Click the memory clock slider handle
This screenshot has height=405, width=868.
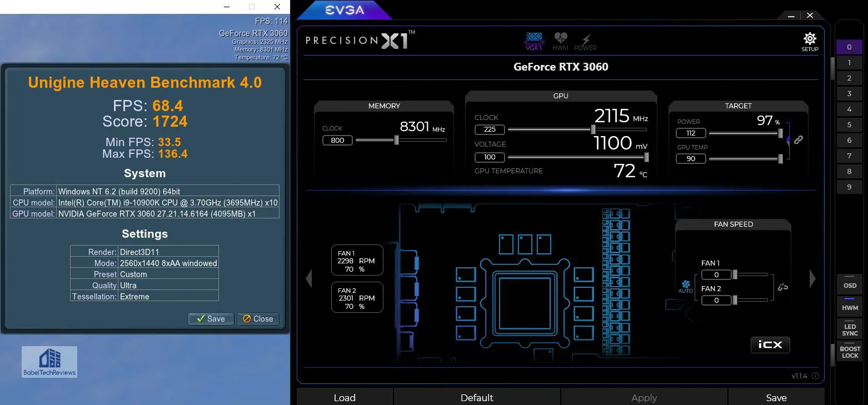396,140
